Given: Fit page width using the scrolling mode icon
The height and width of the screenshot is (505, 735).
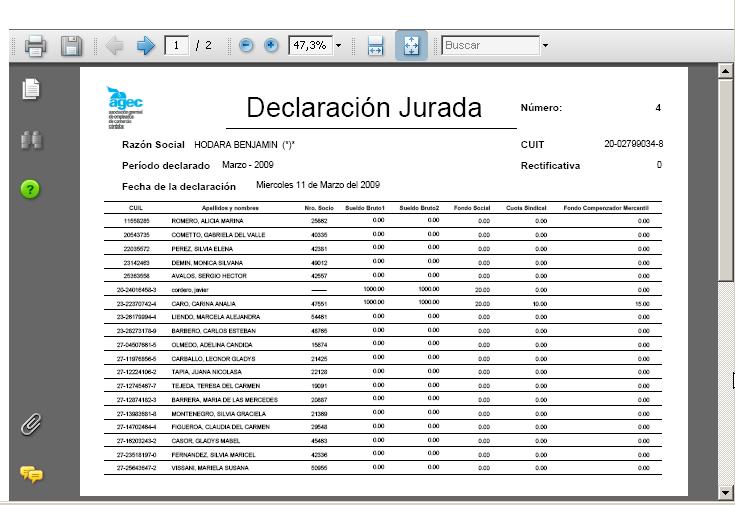Looking at the screenshot, I should coord(375,45).
